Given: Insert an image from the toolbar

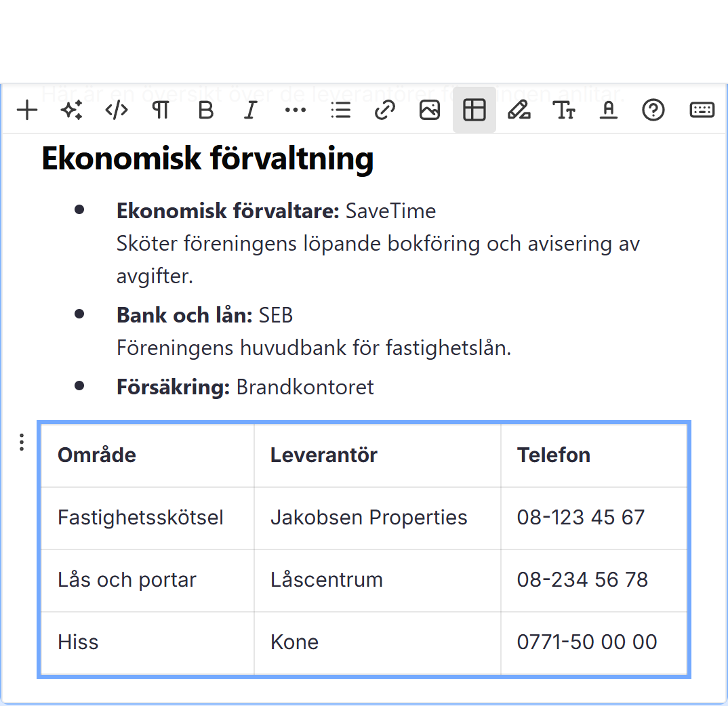Looking at the screenshot, I should [x=430, y=110].
